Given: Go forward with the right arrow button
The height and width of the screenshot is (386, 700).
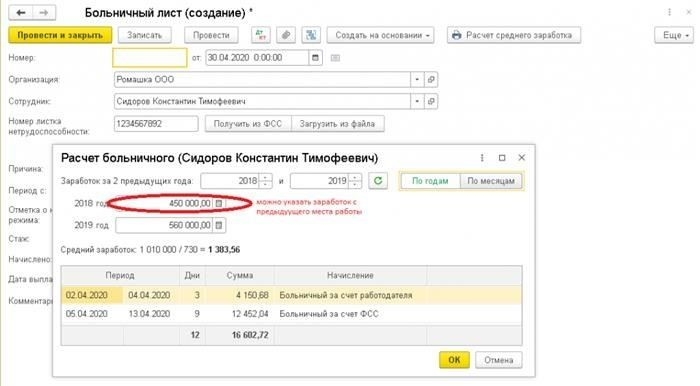Looking at the screenshot, I should (43, 12).
